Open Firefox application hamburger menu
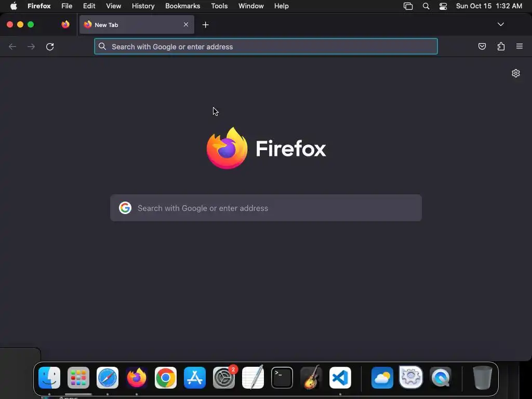Screen dimensions: 532x399 [520, 46]
